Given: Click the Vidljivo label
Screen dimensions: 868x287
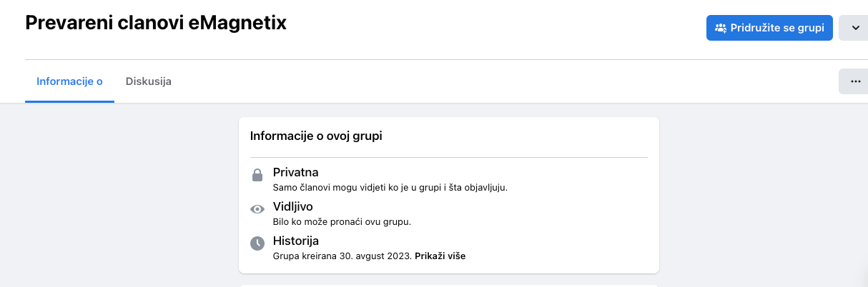Looking at the screenshot, I should (293, 206).
